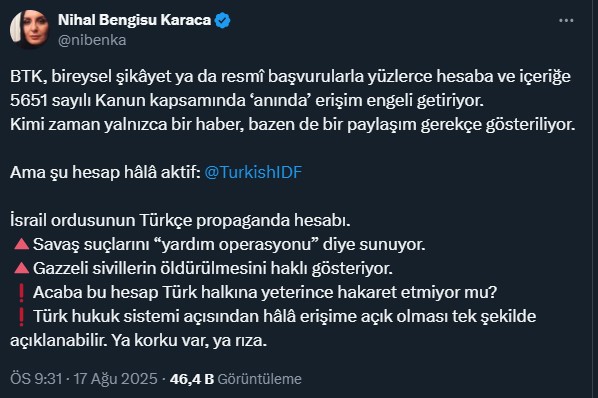The width and height of the screenshot is (598, 398).
Task: Click the @nibenka handle
Action: tap(92, 40)
